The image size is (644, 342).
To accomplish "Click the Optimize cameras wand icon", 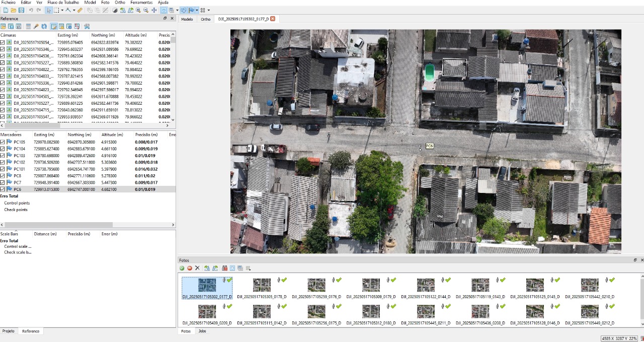I will 36,26.
